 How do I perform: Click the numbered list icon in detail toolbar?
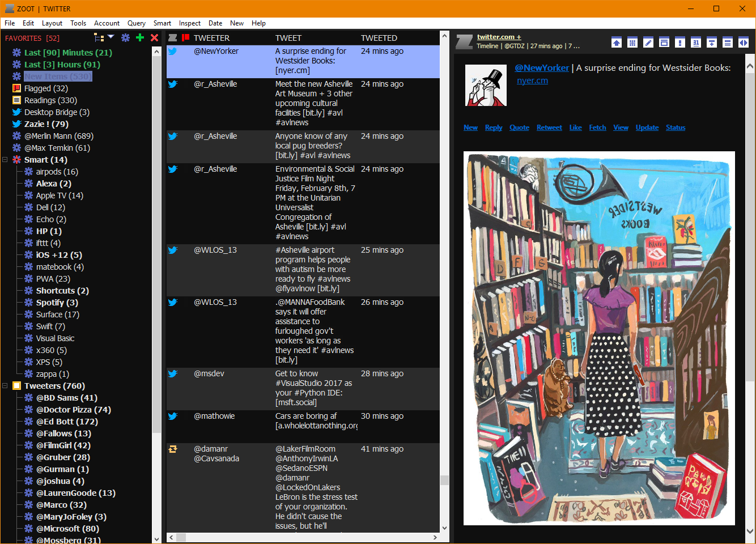tap(696, 42)
